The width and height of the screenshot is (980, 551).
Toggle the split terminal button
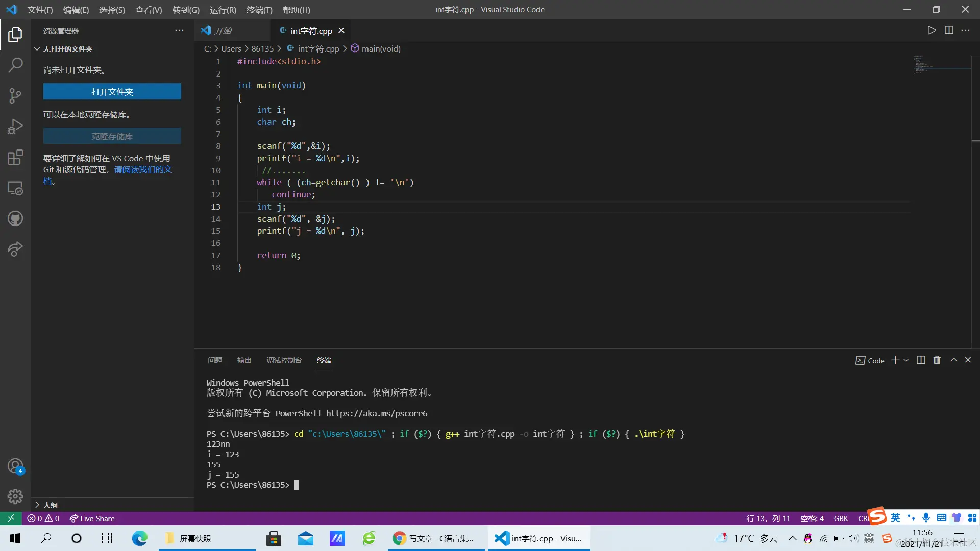(x=921, y=360)
